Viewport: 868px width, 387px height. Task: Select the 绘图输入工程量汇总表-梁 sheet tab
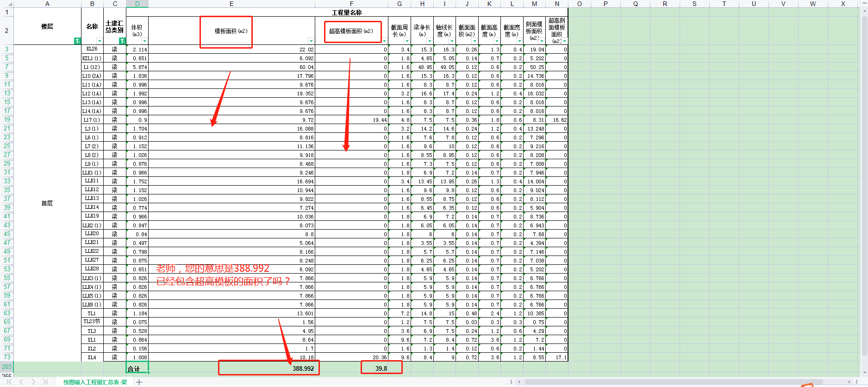coord(95,382)
